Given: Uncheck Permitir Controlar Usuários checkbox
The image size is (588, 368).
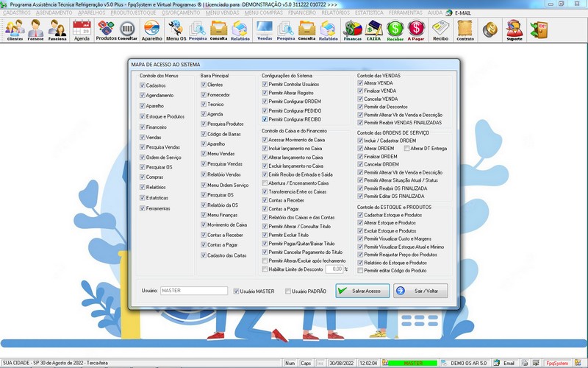Looking at the screenshot, I should coord(265,84).
